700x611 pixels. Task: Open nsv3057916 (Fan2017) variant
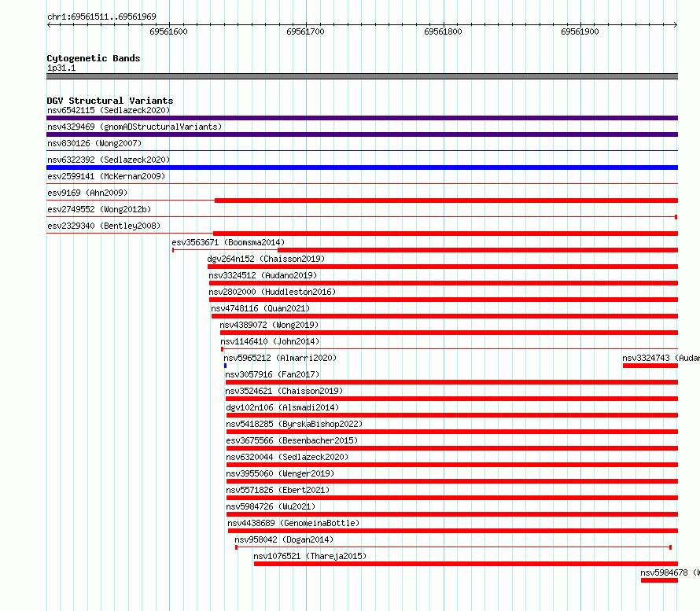coord(272,374)
